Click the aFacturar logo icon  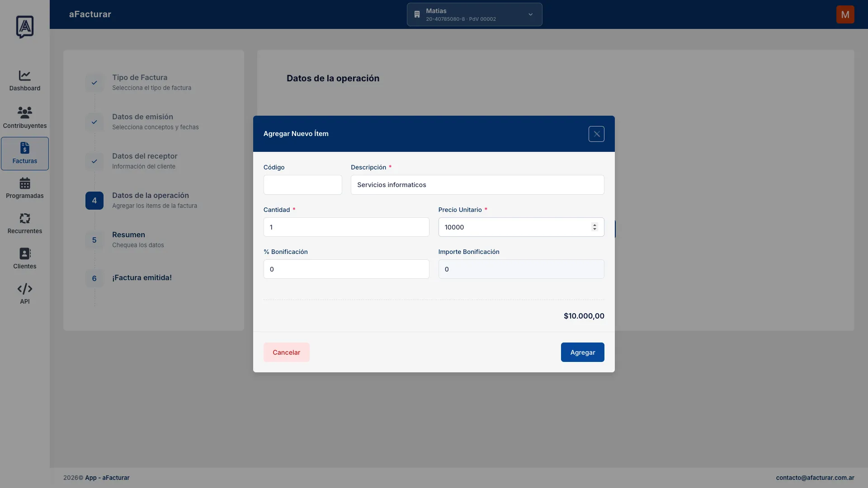coord(25,27)
